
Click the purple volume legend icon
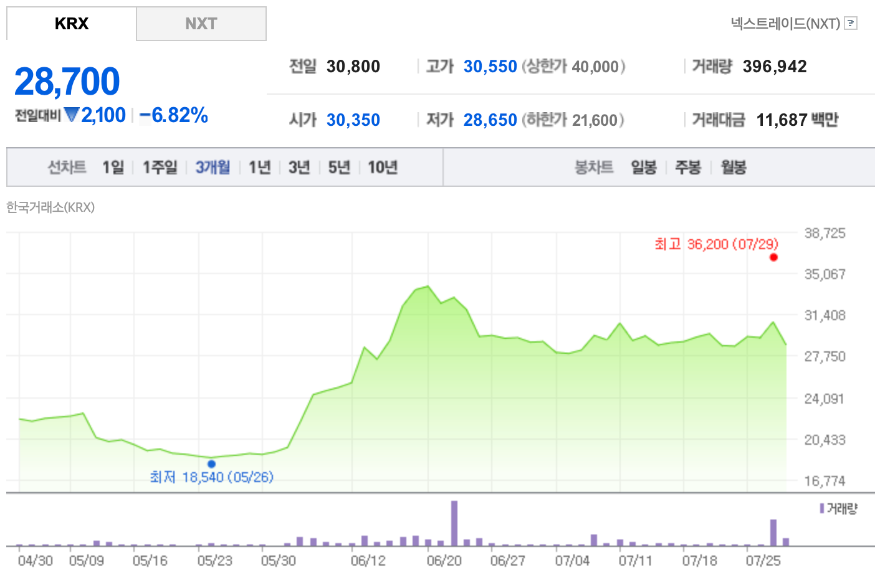tap(822, 509)
